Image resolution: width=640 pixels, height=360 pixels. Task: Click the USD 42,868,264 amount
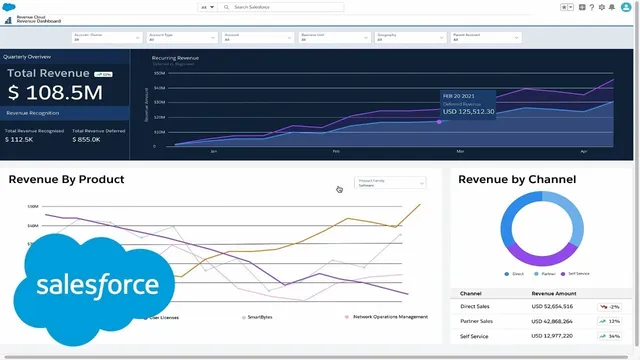point(552,321)
